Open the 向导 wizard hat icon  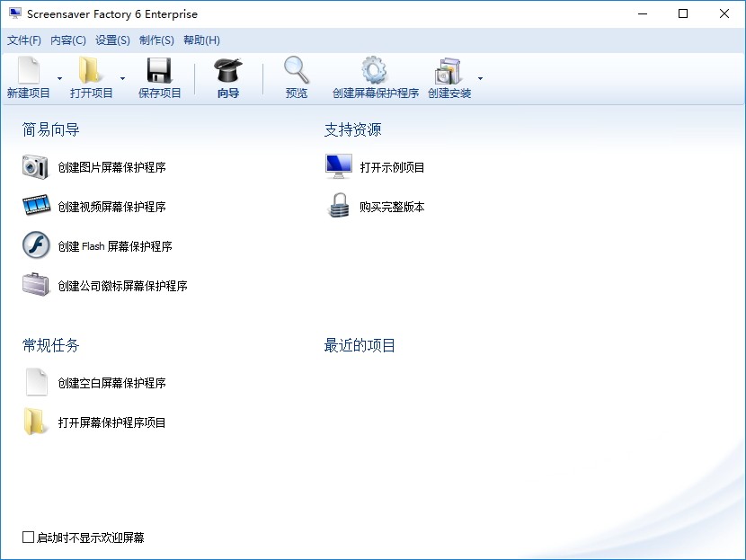(228, 70)
